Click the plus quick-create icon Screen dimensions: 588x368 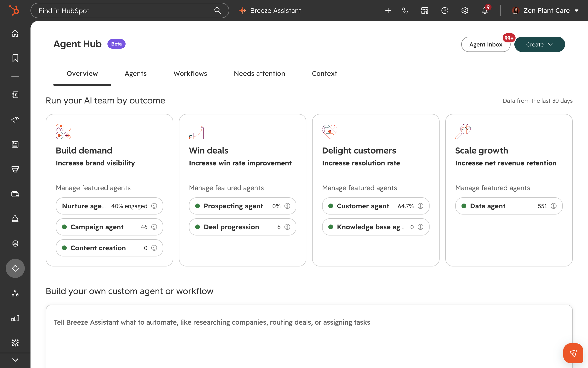click(388, 10)
